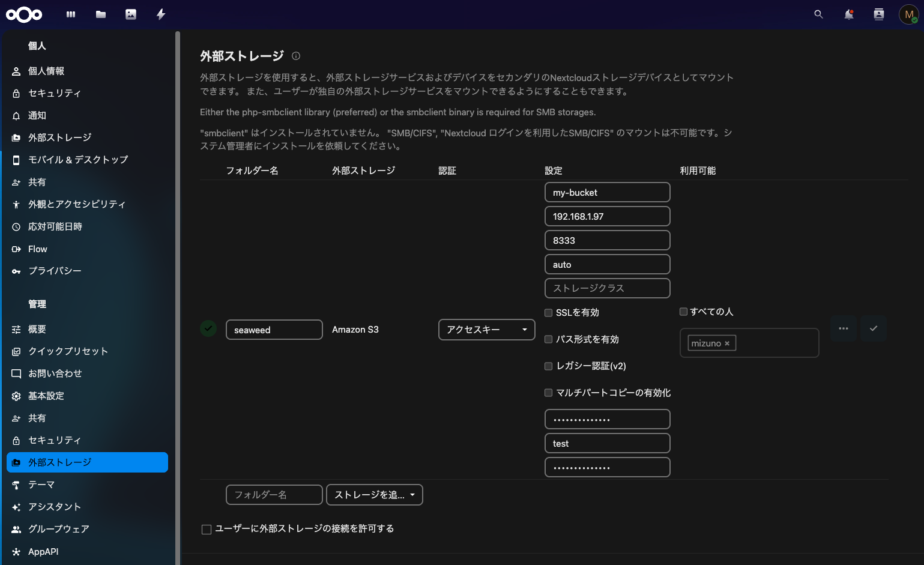Open the Dashboard icon in top bar
Image resolution: width=924 pixels, height=565 pixels.
coord(71,14)
